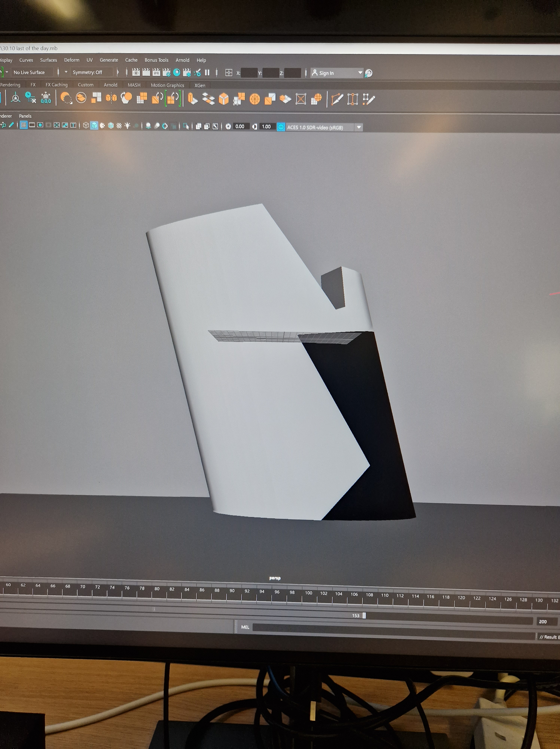Click the MEL script language button

pos(245,627)
